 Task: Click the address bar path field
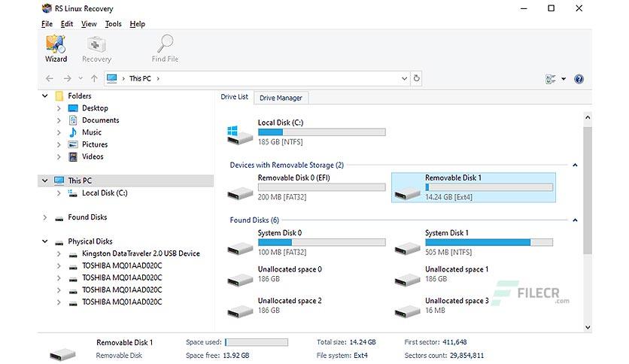(x=257, y=78)
